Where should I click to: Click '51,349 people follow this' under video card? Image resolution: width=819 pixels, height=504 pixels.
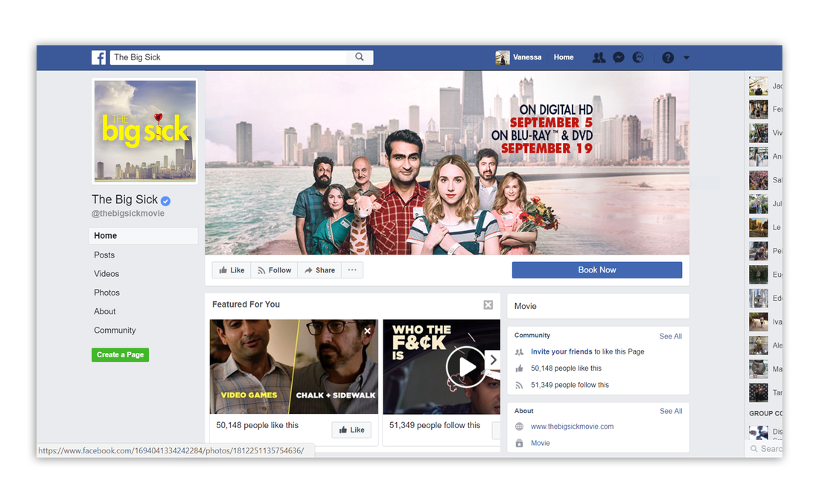[x=435, y=425]
